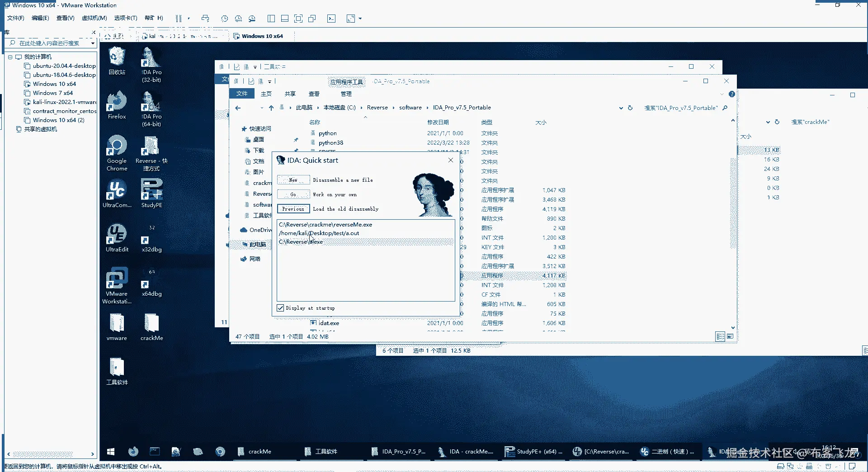Select the 工具软件 folder on the desktop
The width and height of the screenshot is (868, 472).
[x=117, y=371]
